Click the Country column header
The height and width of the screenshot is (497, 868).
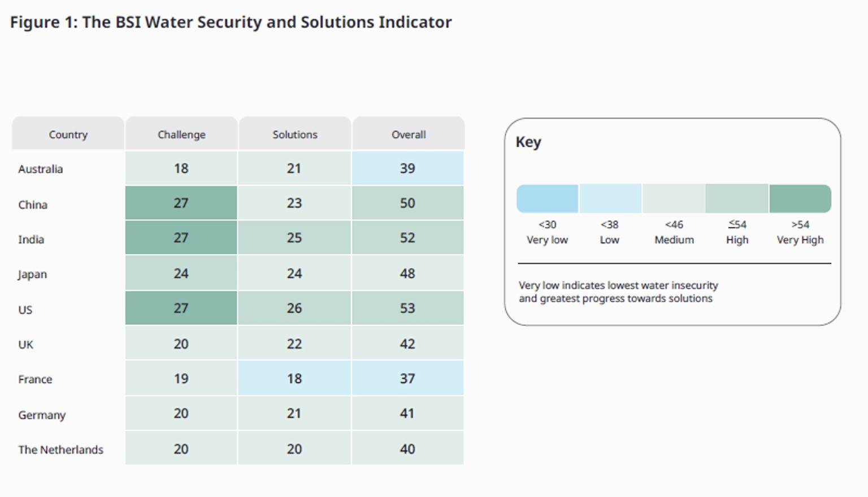point(68,134)
